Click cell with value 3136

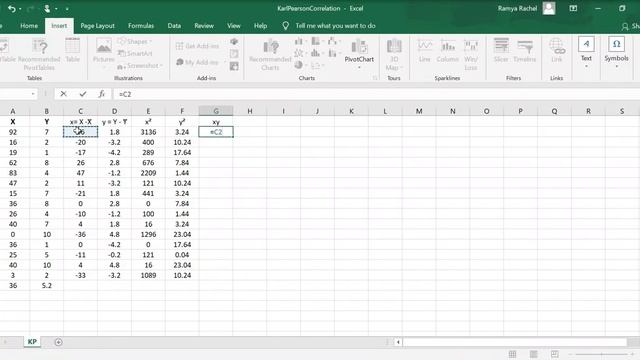148,132
